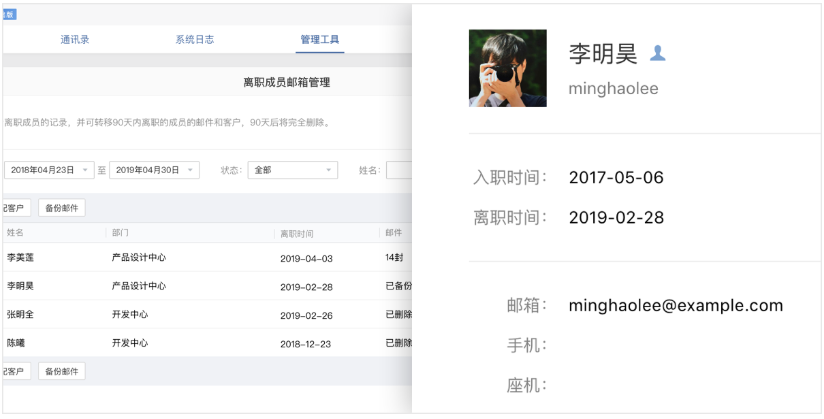Select the row for 张明全

pyautogui.click(x=208, y=314)
